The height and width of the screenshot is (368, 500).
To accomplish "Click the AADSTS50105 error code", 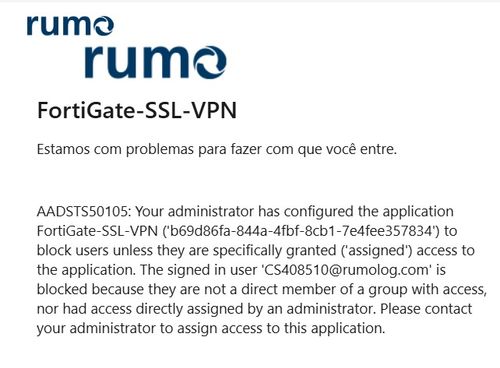I will tap(82, 212).
